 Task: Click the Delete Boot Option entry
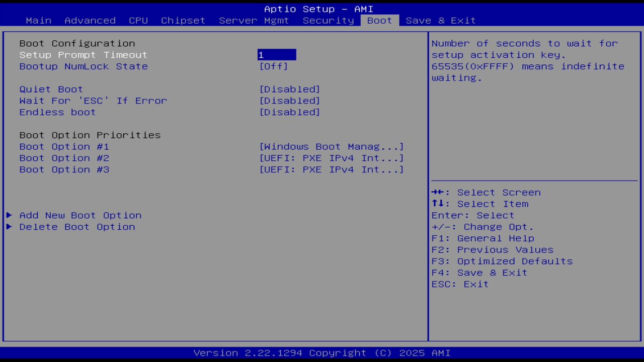[77, 227]
